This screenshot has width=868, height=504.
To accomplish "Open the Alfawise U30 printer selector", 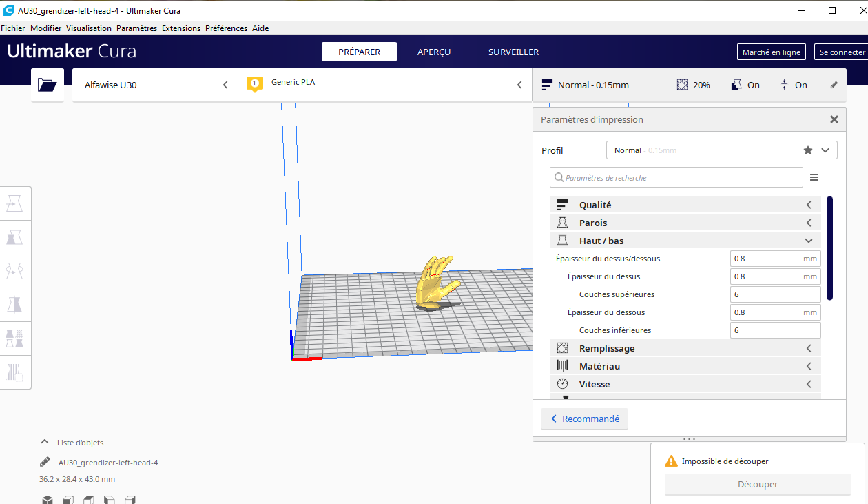I will [x=155, y=85].
